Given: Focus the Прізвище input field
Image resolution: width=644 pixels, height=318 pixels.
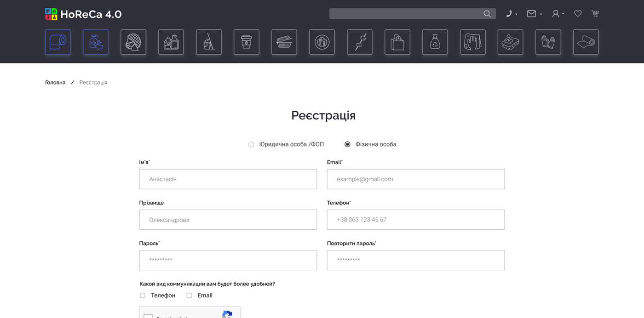Looking at the screenshot, I should (x=228, y=220).
